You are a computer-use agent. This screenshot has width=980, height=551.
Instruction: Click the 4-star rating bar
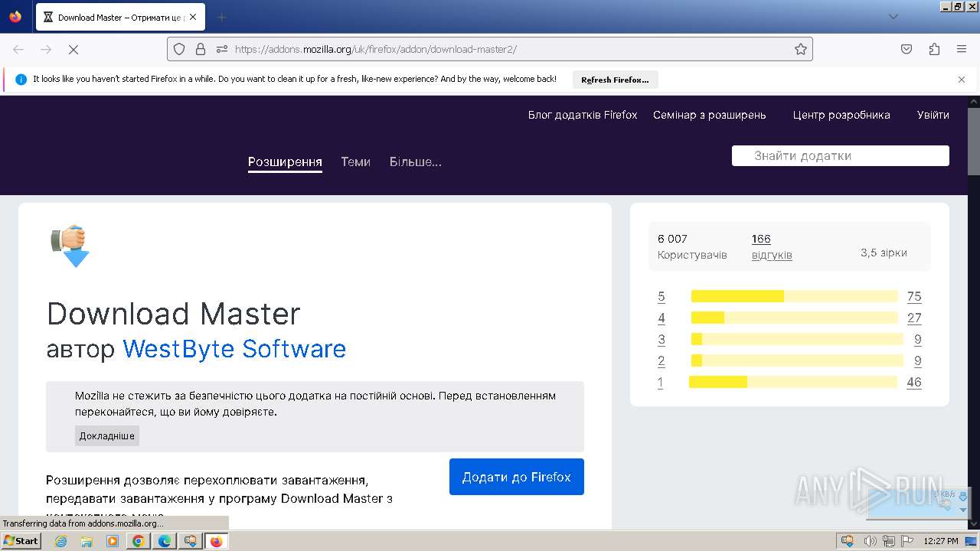coord(795,318)
